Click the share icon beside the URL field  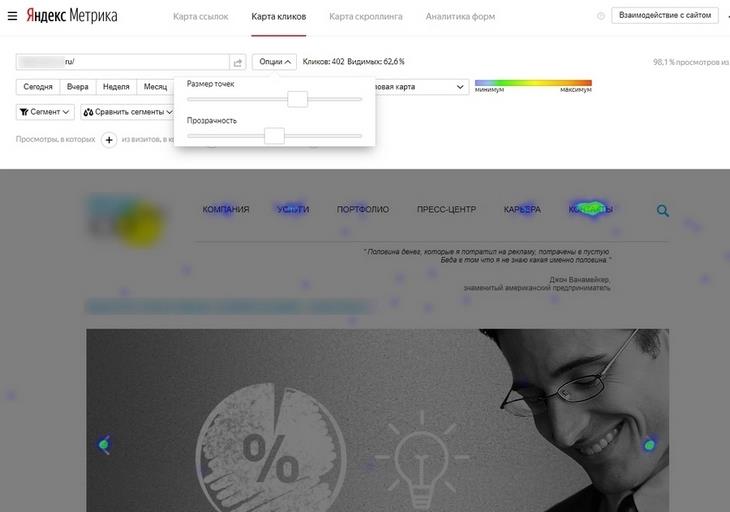point(237,62)
